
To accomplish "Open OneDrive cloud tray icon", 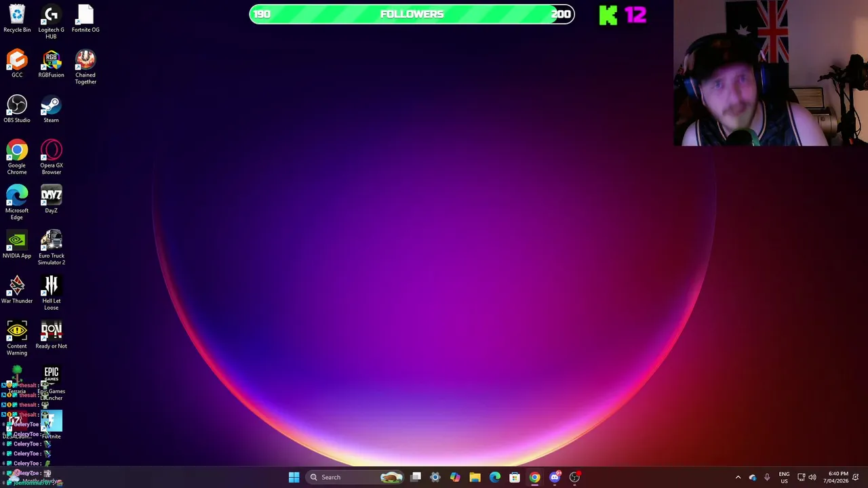I will (x=752, y=477).
